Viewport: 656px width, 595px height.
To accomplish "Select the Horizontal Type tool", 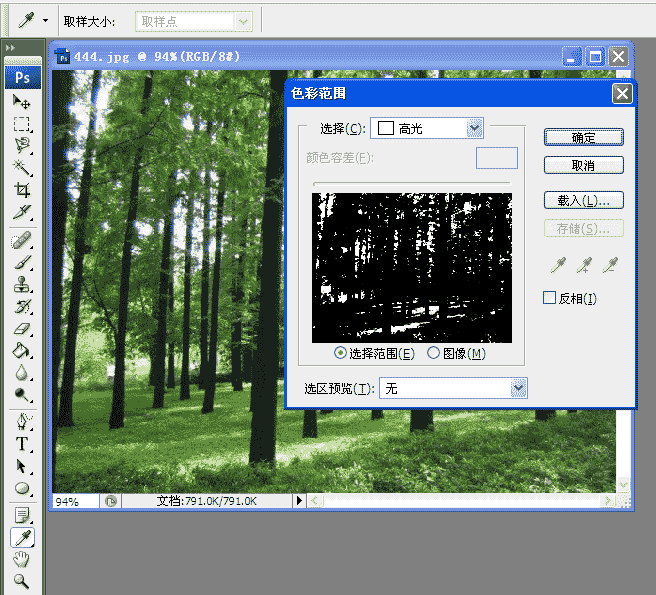I will 21,444.
